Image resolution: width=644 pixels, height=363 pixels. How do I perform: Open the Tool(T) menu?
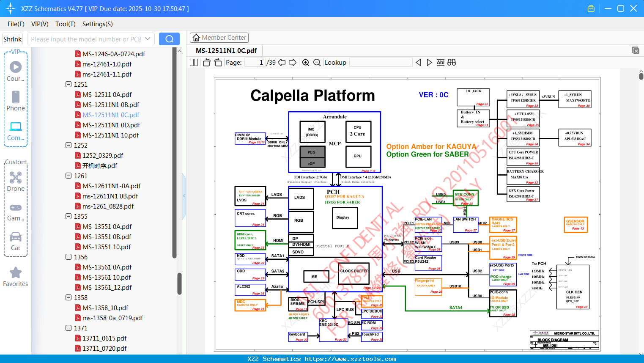66,24
